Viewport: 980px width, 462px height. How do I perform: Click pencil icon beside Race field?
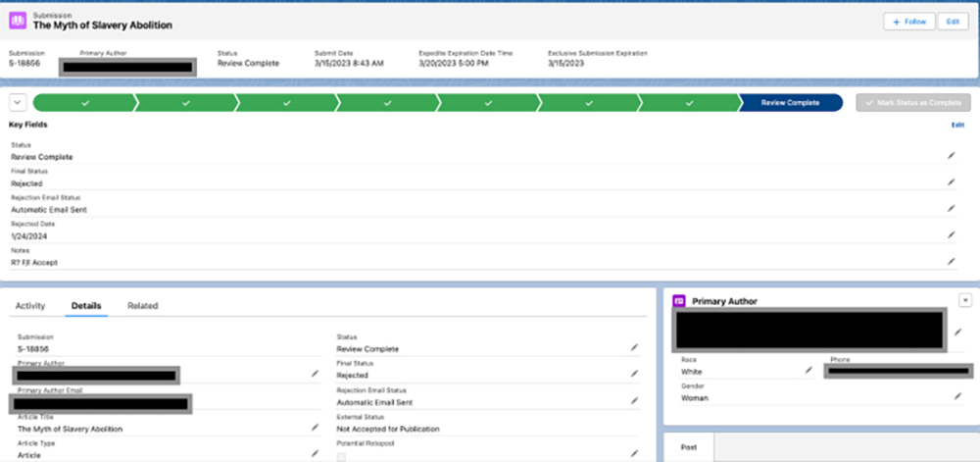tap(808, 371)
